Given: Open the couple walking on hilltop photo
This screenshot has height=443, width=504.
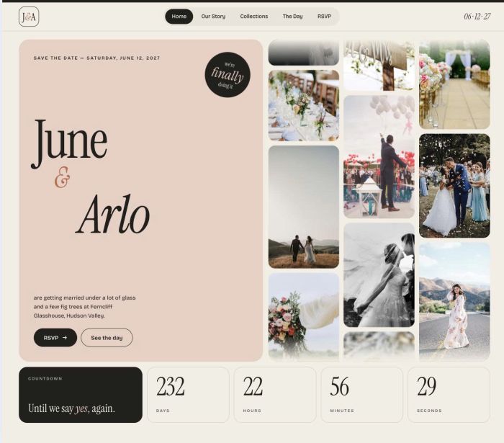Looking at the screenshot, I should [304, 207].
